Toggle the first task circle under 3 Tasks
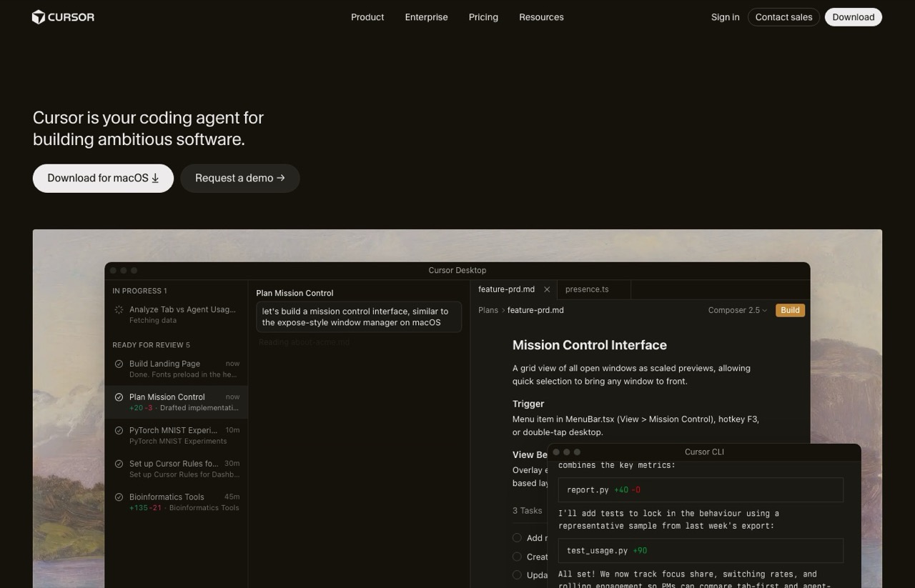The image size is (915, 588). pos(517,537)
